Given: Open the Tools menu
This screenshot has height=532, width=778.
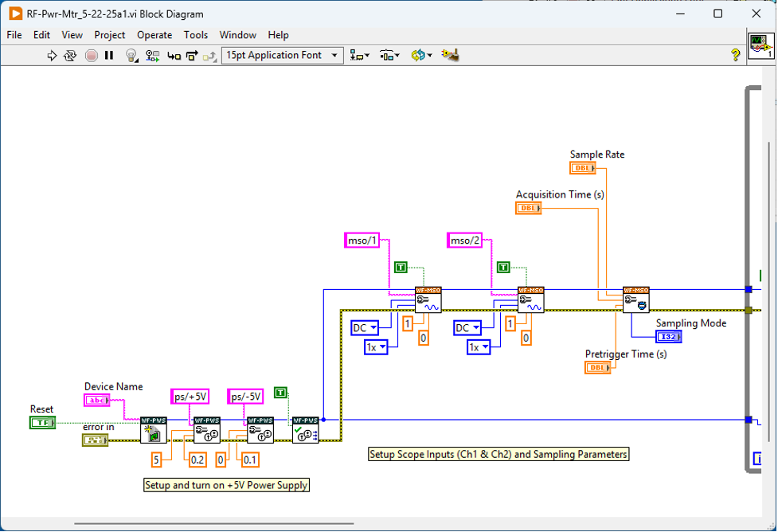Looking at the screenshot, I should pos(196,35).
